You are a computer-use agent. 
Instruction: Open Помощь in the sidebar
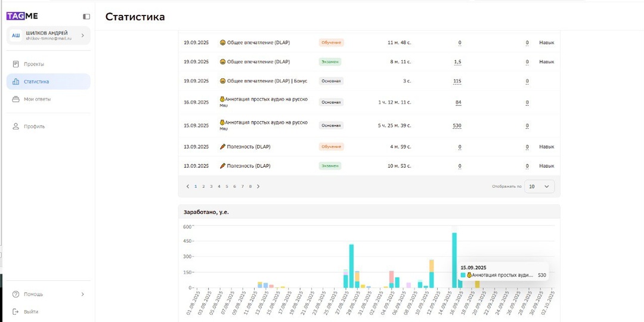point(48,294)
